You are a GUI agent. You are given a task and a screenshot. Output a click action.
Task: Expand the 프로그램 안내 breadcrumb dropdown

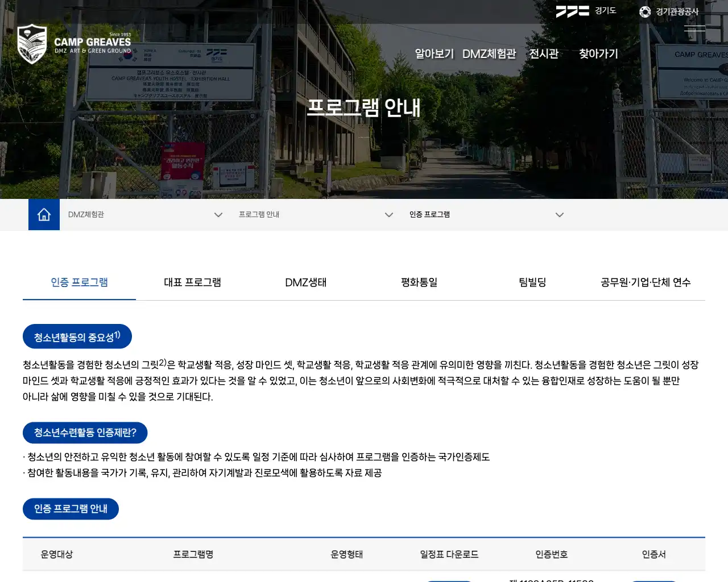(316, 214)
